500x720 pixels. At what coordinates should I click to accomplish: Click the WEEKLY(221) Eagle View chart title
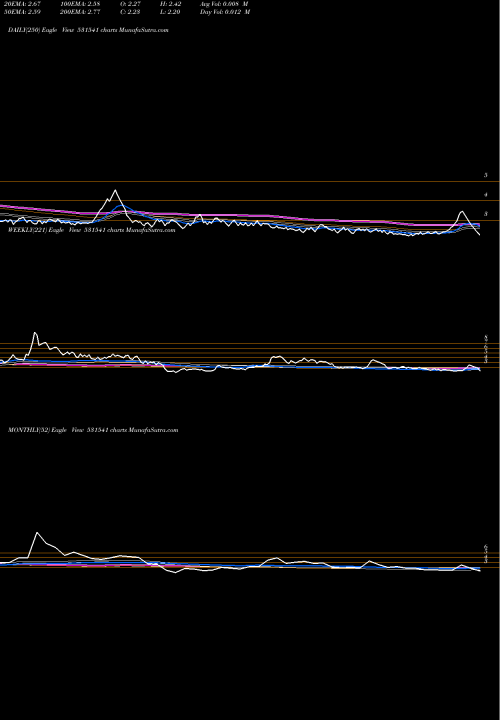(x=91, y=230)
